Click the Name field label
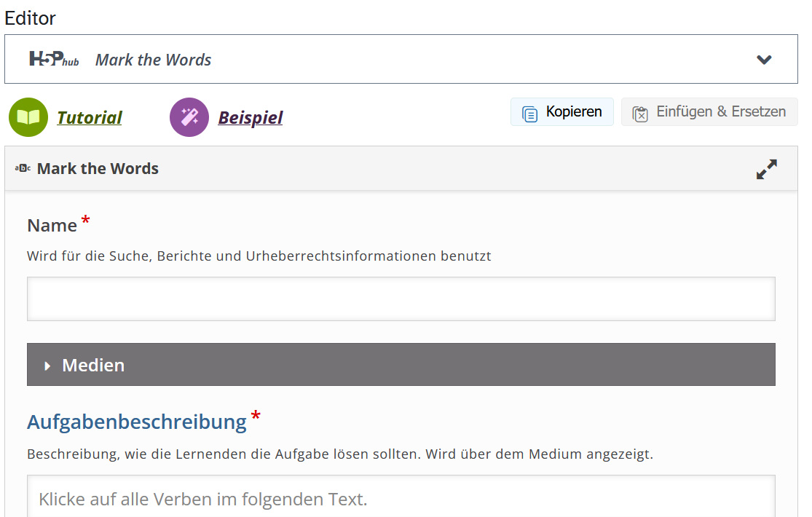 [52, 226]
